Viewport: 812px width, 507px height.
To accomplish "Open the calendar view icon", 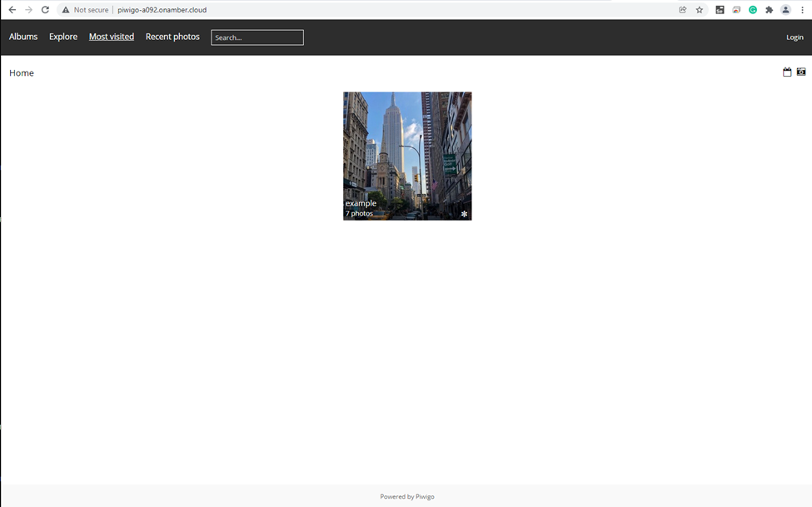I will pyautogui.click(x=787, y=72).
